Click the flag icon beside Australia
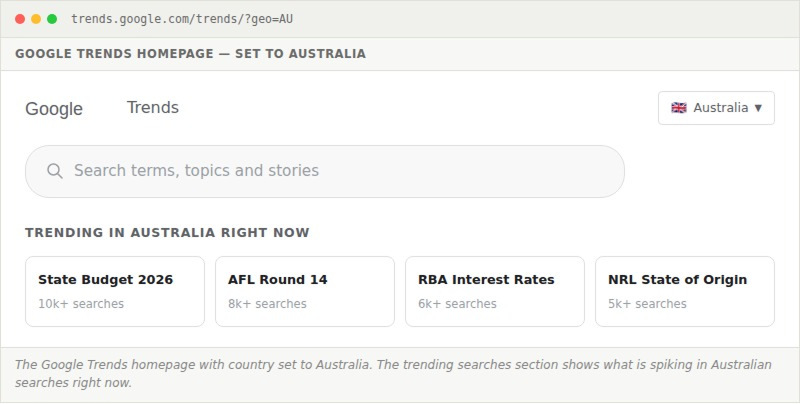This screenshot has height=404, width=800. coord(679,108)
